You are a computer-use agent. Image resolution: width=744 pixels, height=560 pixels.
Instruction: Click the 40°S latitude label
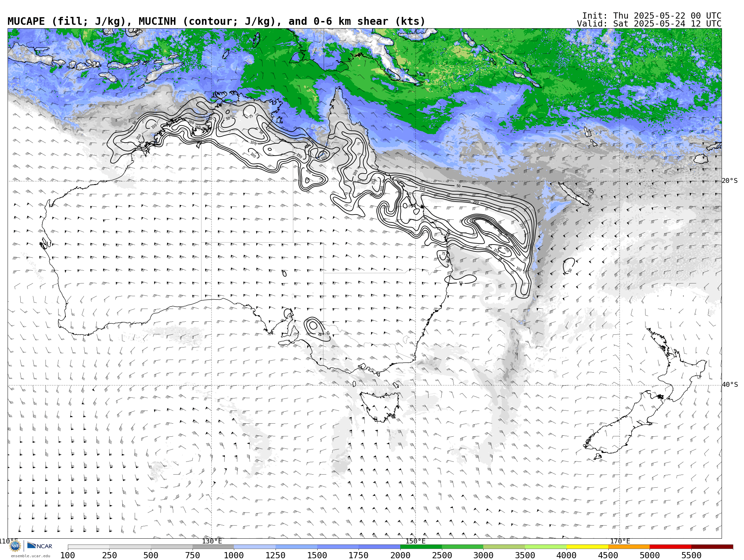(730, 385)
